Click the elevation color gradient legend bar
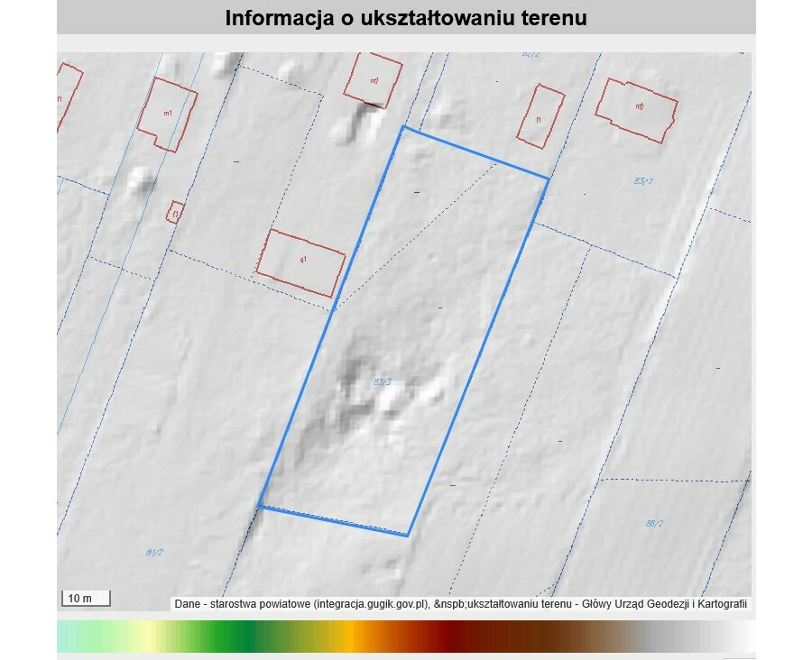Image resolution: width=812 pixels, height=660 pixels. 406,637
